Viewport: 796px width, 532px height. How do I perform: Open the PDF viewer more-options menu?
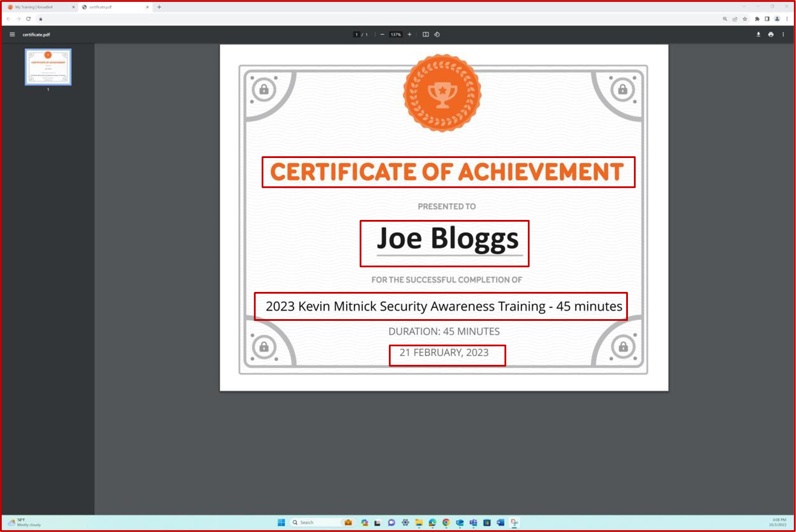click(783, 34)
